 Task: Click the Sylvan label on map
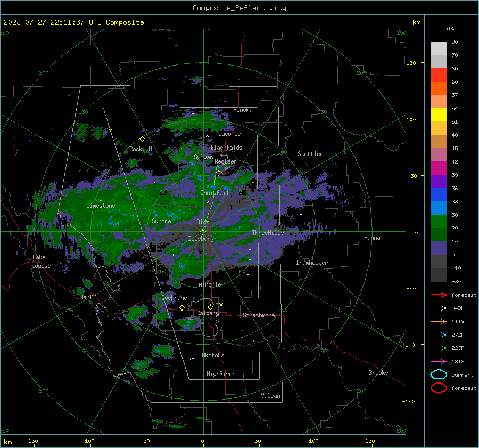pos(203,157)
